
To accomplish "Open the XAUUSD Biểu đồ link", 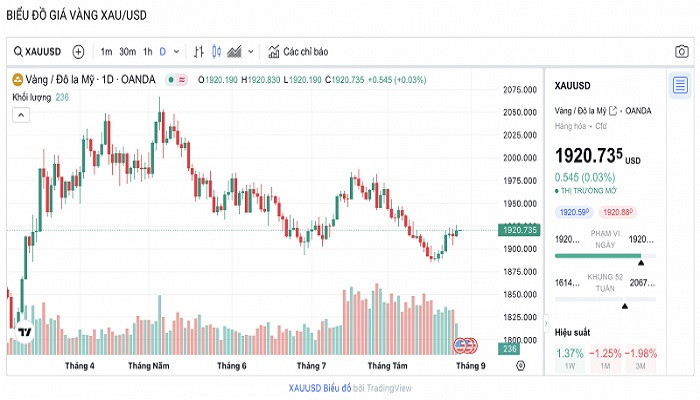I will pos(319,386).
